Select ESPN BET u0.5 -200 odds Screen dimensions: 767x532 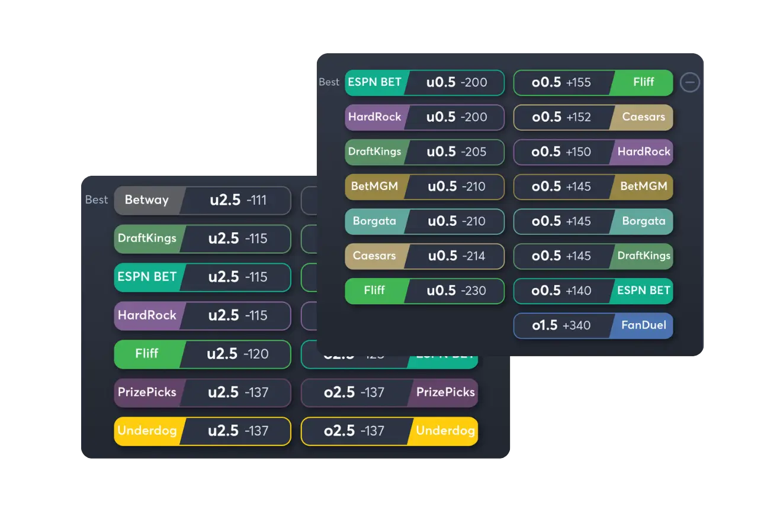[425, 82]
